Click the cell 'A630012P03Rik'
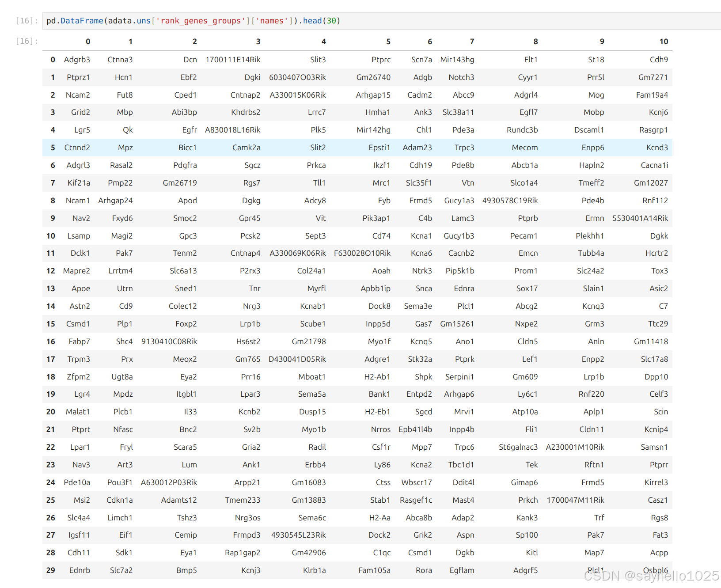 [x=169, y=482]
